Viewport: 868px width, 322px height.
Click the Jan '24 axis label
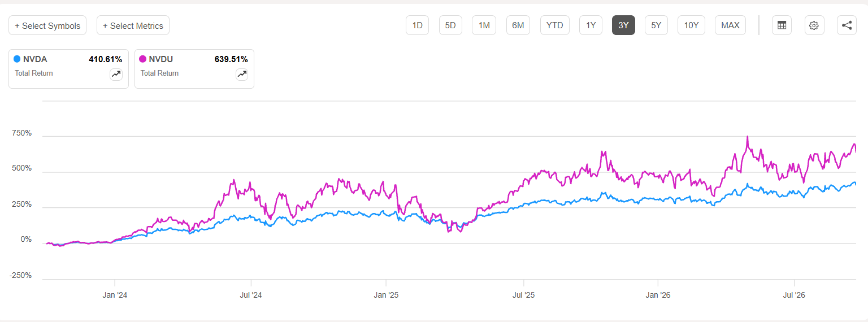point(115,295)
